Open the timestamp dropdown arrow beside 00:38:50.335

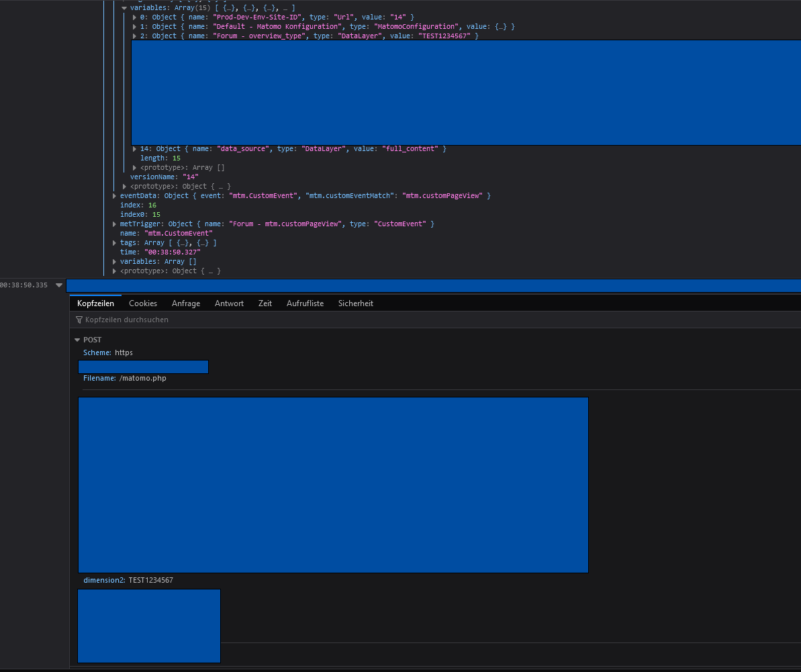(59, 285)
